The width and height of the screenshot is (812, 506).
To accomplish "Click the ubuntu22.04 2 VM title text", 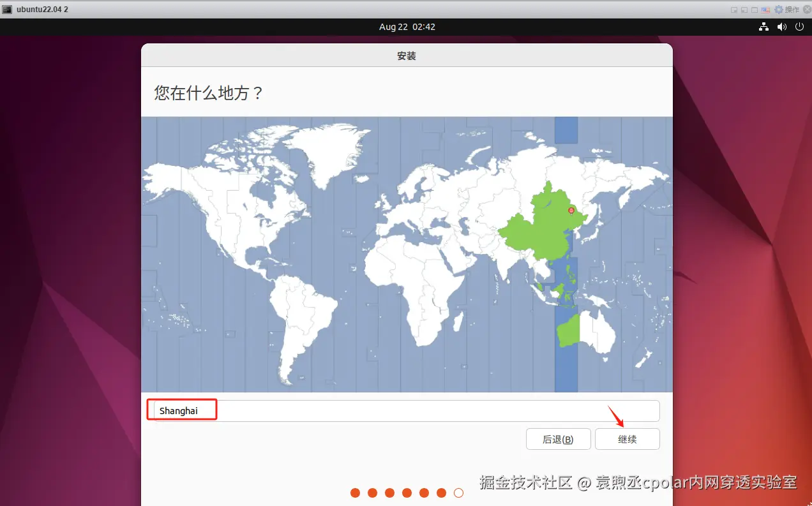I will click(42, 9).
